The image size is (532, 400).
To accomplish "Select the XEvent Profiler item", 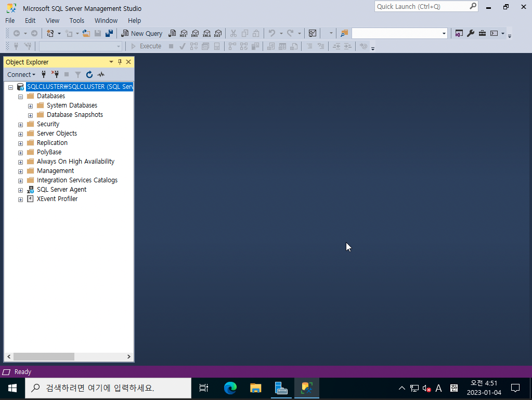I will pyautogui.click(x=57, y=198).
